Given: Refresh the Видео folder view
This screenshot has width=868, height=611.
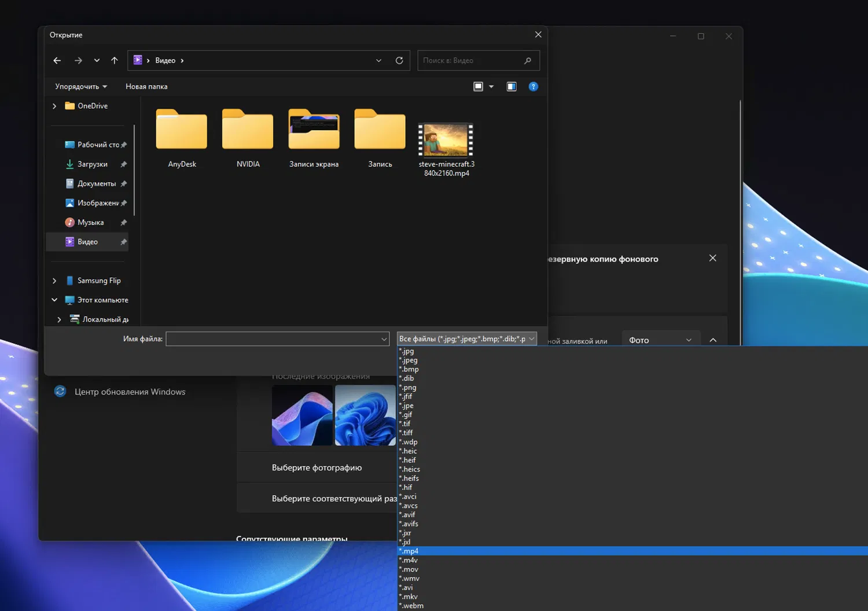Looking at the screenshot, I should (399, 61).
